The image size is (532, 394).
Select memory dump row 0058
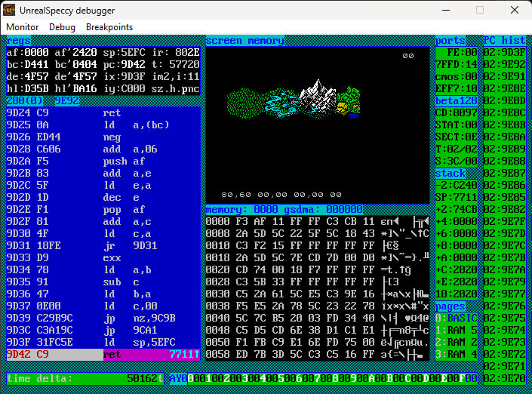click(318, 355)
